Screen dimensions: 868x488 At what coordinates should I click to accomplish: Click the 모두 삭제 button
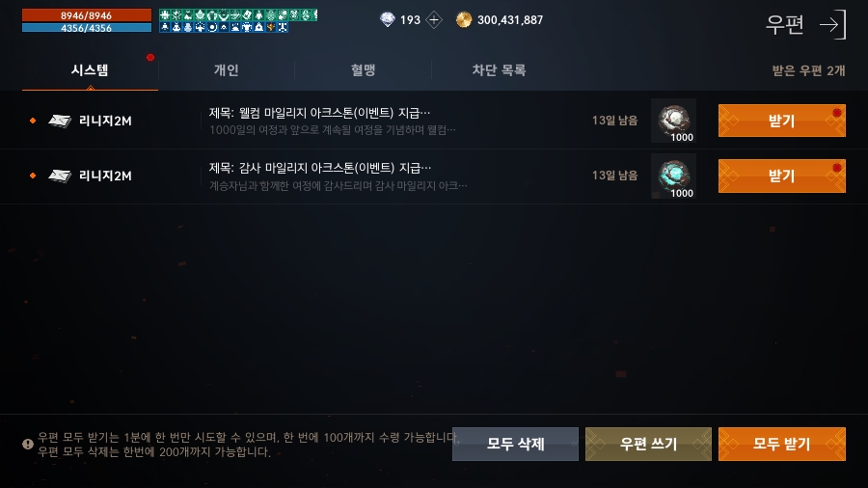pos(515,444)
